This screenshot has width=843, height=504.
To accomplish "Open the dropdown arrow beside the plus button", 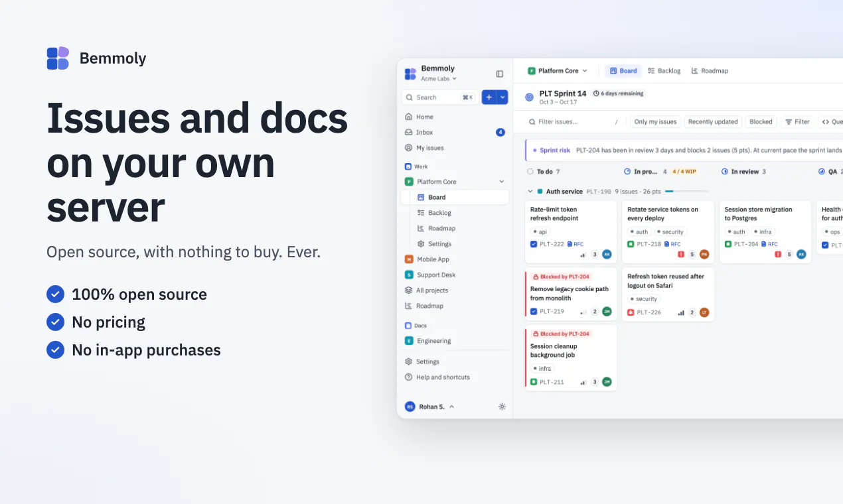I will tap(502, 97).
